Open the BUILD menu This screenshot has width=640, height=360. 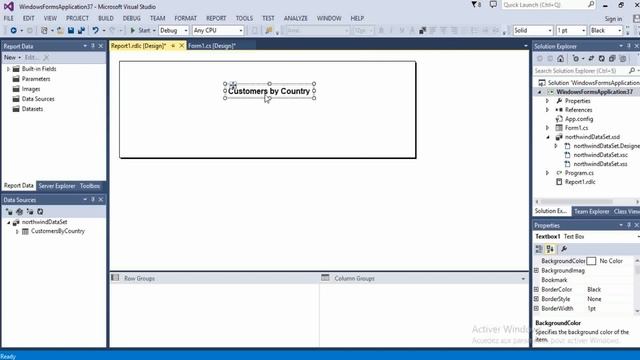click(x=106, y=18)
